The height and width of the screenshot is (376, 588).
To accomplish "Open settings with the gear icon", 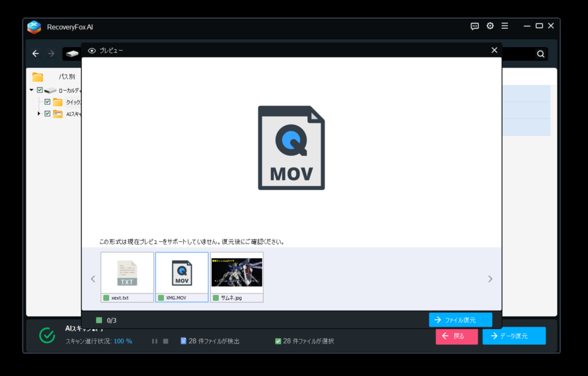I will click(x=490, y=26).
